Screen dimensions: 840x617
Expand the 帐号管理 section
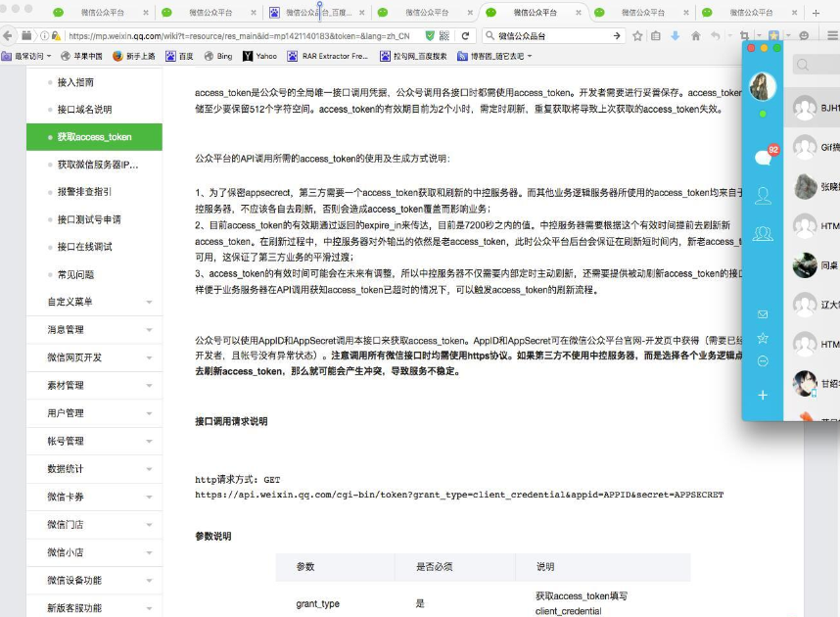pyautogui.click(x=94, y=441)
